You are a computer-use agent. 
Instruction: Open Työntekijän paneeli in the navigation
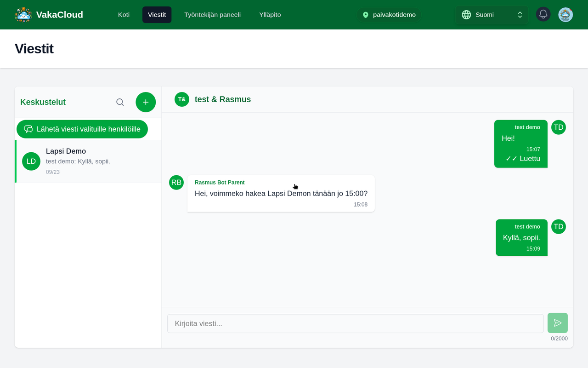213,15
